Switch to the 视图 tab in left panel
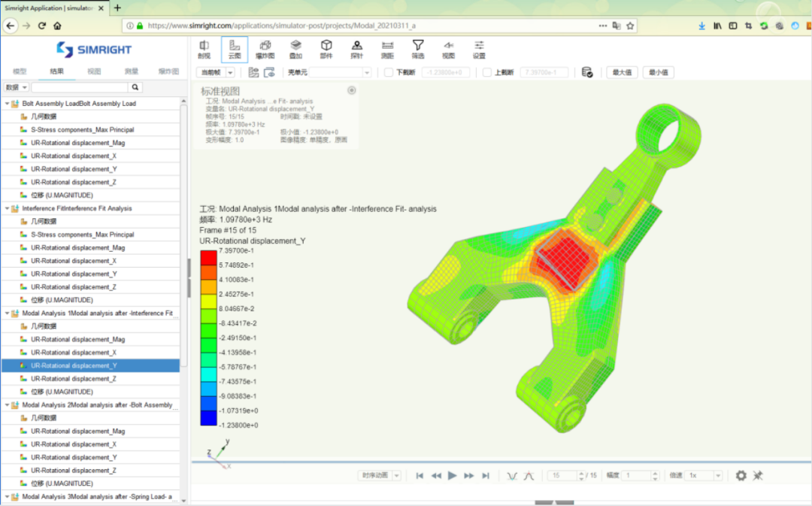Viewport: 812px width, 506px height. pos(94,71)
